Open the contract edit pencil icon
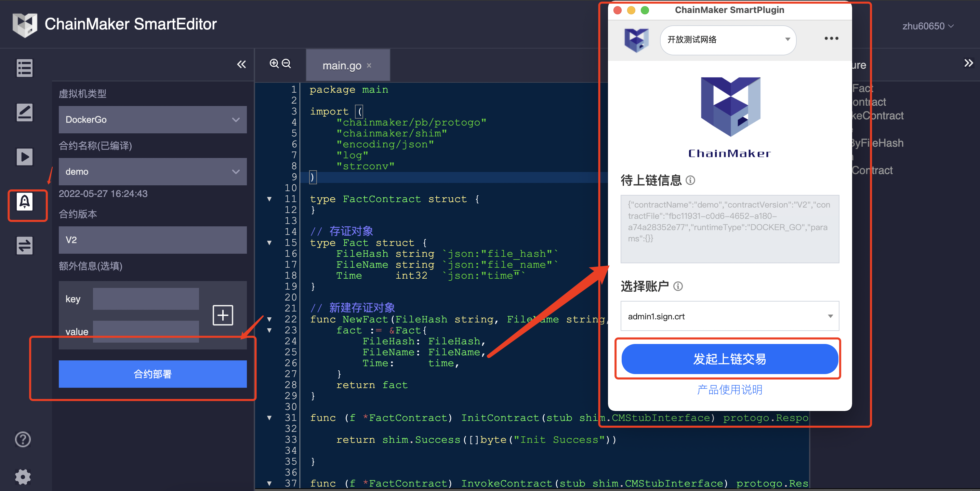Screen dimensions: 980x491 coord(24,112)
